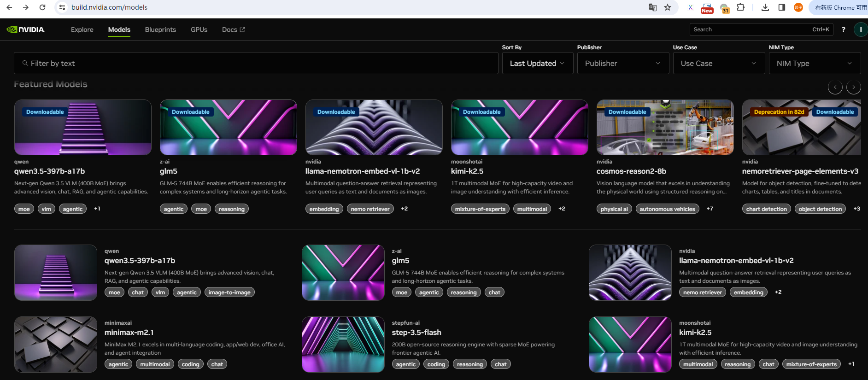The width and height of the screenshot is (868, 380).
Task: Click the extension icon with 31 badge
Action: pos(725,8)
